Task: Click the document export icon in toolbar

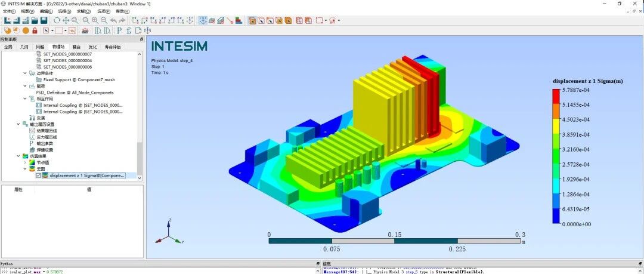Action: tap(138, 30)
